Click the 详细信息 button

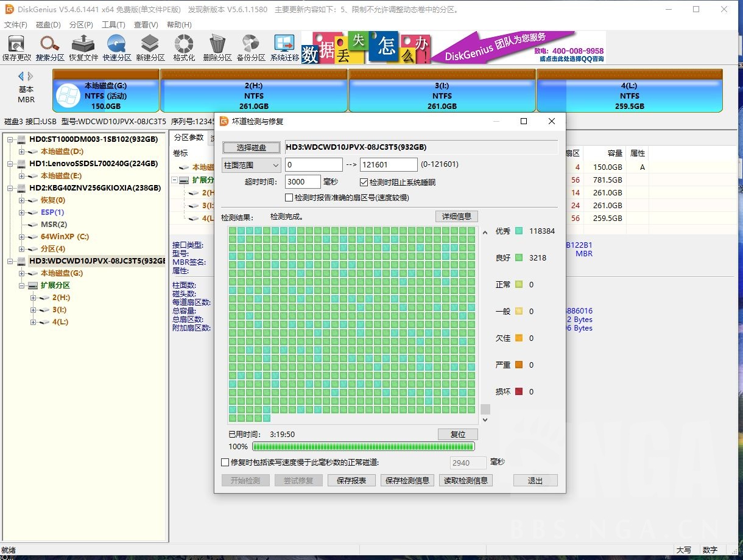[x=456, y=217]
